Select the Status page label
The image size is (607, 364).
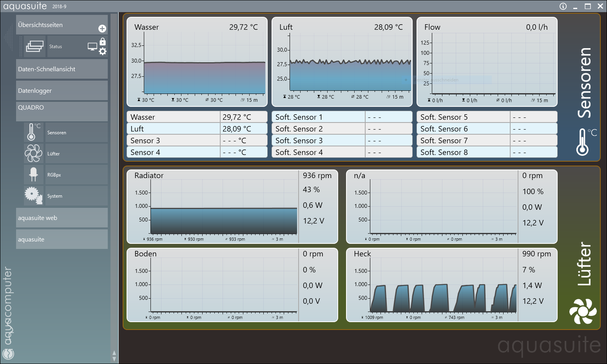point(56,47)
